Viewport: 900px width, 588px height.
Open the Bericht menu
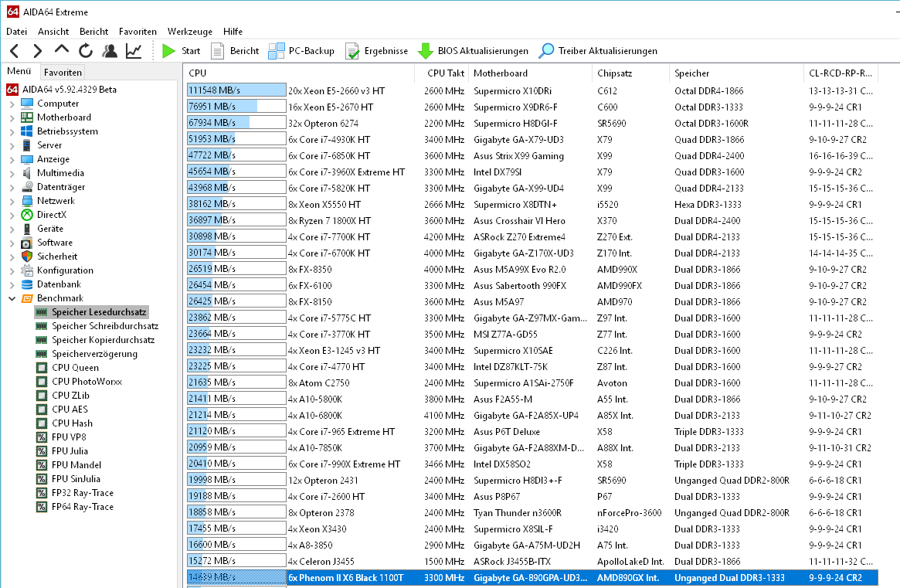coord(94,32)
